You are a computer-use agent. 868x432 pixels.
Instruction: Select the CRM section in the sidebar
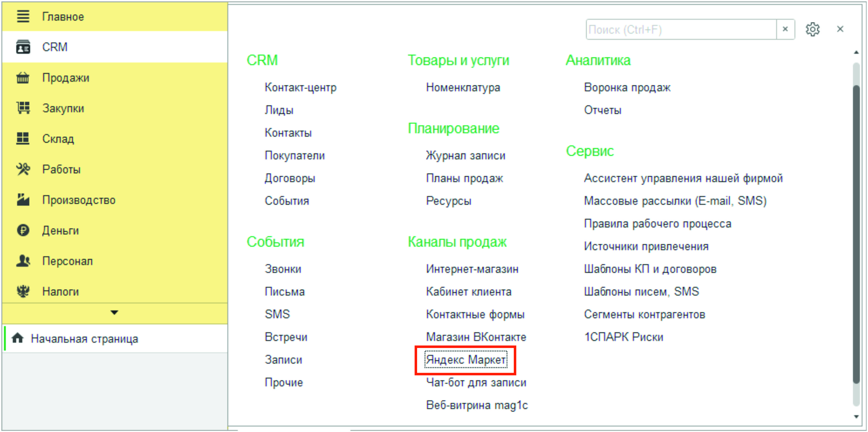click(55, 47)
